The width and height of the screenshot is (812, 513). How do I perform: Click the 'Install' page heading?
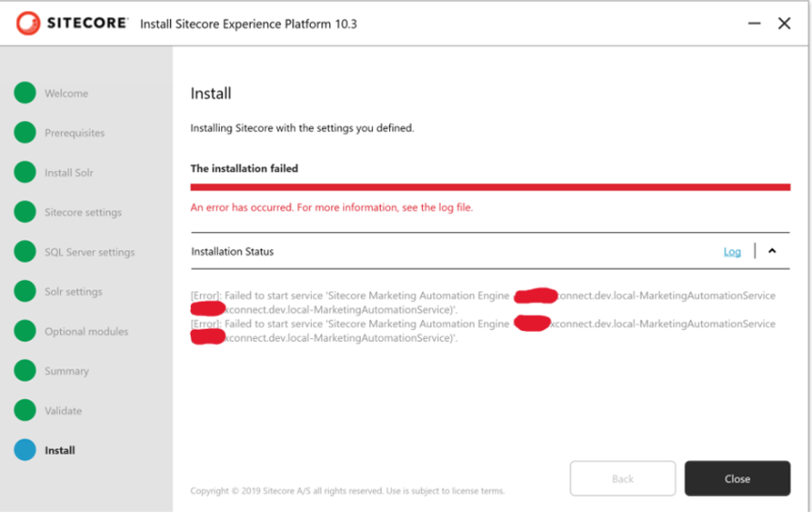tap(211, 93)
